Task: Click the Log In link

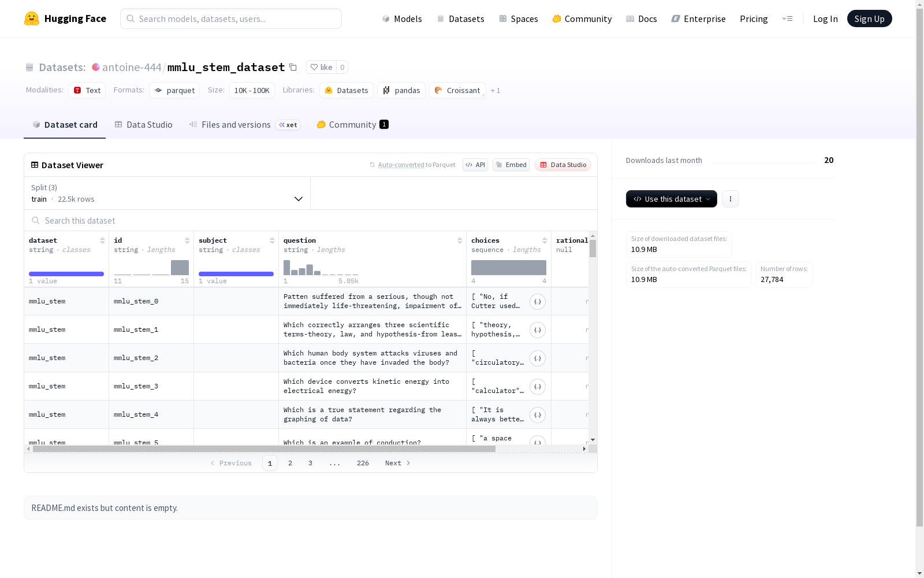Action: pos(825,18)
